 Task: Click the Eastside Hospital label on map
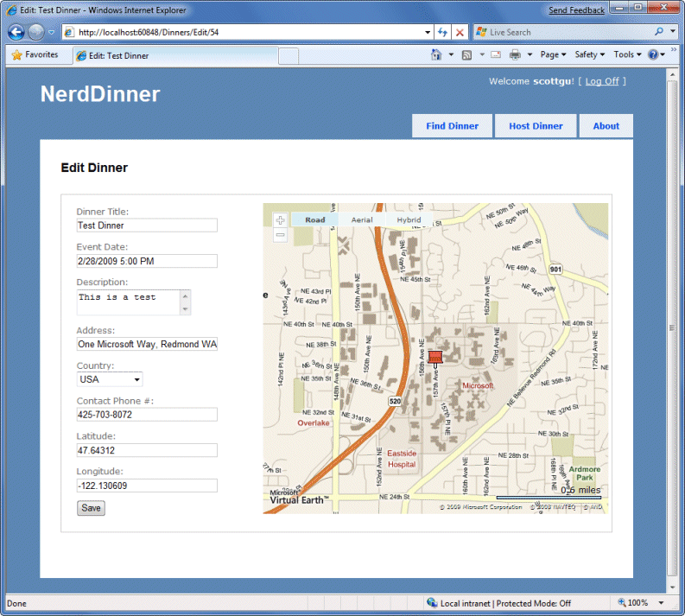(402, 459)
